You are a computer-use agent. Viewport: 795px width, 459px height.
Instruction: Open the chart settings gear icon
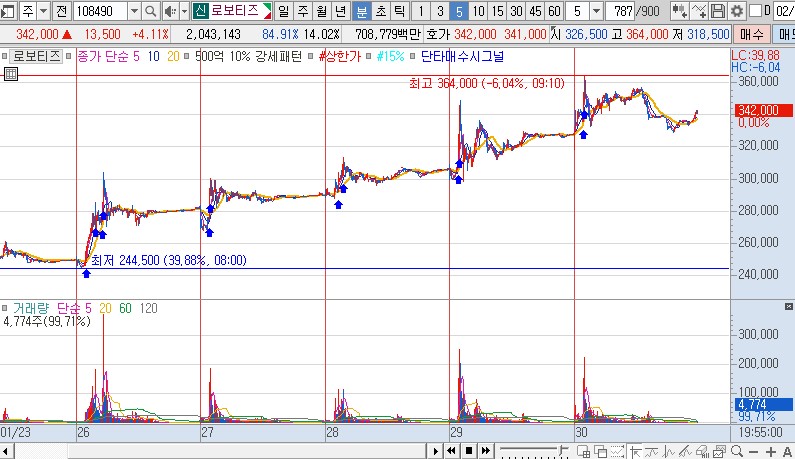pyautogui.click(x=737, y=11)
